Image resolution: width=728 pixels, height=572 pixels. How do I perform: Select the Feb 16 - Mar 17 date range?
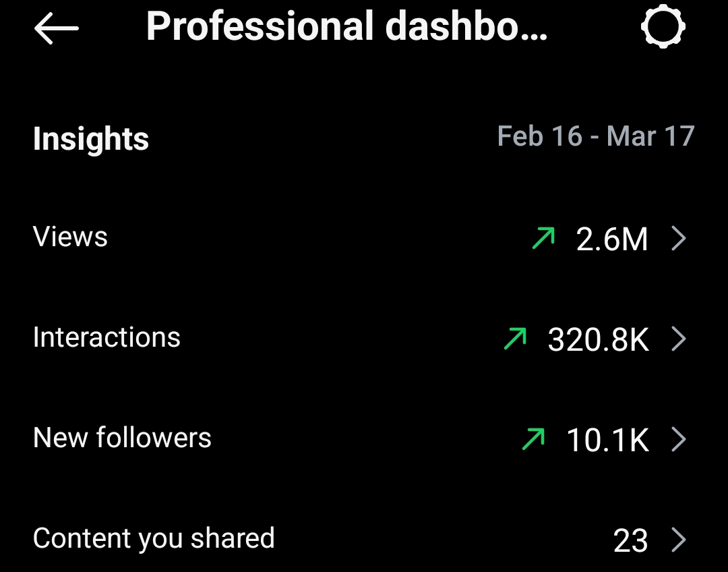(595, 136)
